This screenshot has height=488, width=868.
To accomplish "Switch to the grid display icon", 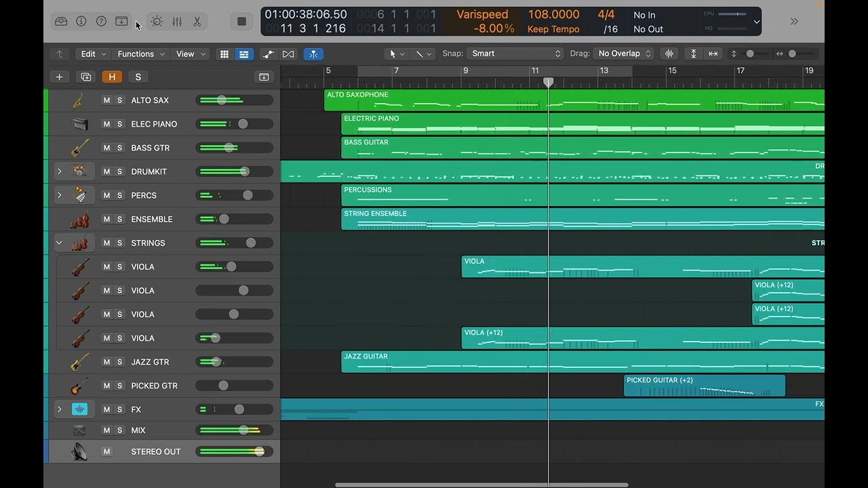I will (224, 54).
